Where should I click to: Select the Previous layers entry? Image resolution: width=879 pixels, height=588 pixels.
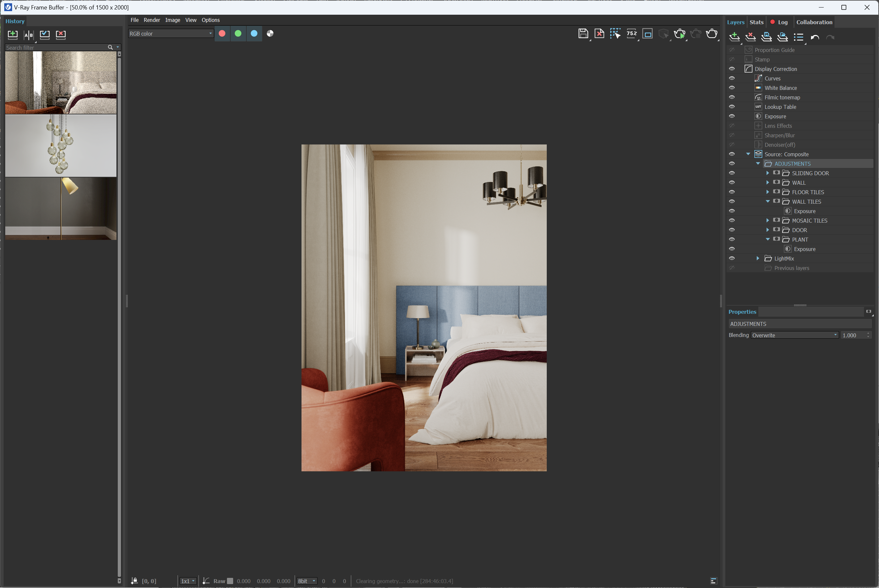[792, 268]
